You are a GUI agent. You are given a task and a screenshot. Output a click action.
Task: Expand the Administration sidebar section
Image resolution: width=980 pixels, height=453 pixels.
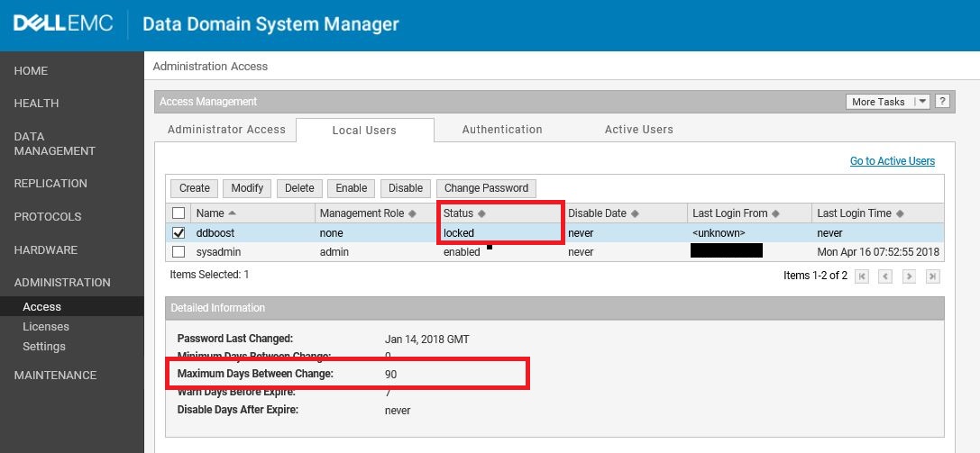[62, 282]
